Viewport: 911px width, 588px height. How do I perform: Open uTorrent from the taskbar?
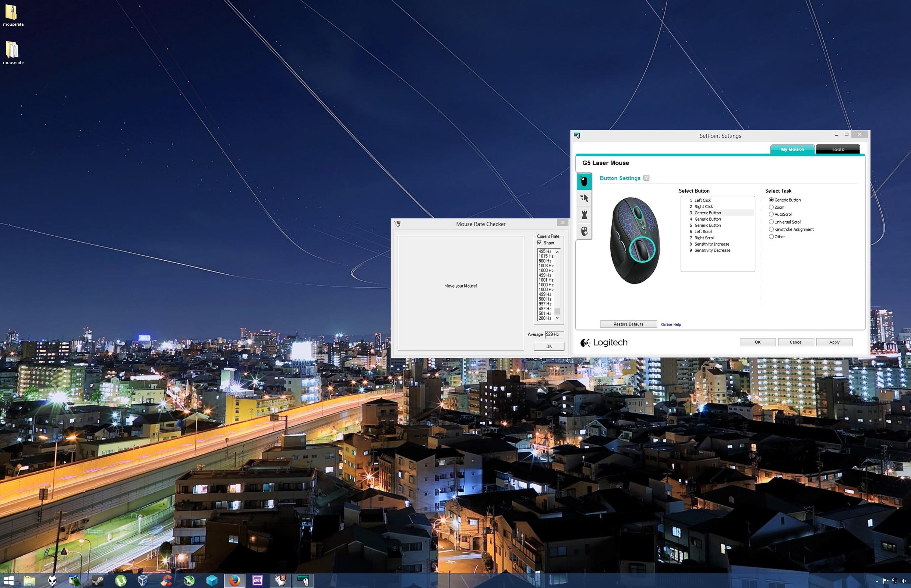pyautogui.click(x=121, y=581)
